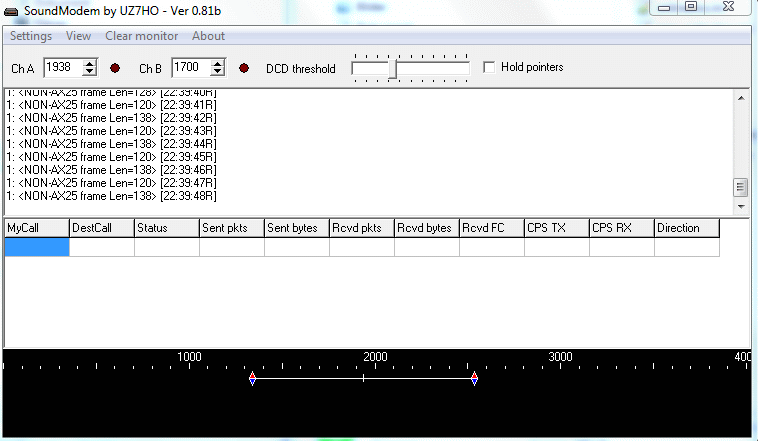758x441 pixels.
Task: Click the DCD threshold slider handle
Action: click(x=393, y=69)
